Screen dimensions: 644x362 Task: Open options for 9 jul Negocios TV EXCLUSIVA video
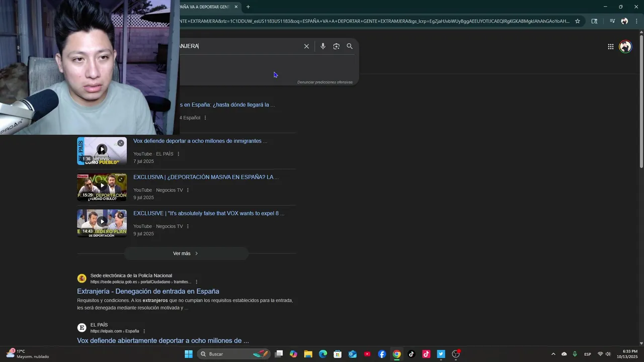(x=188, y=190)
